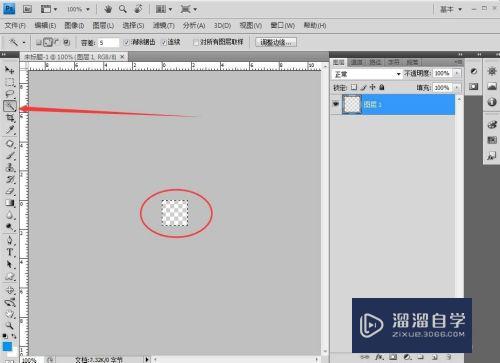Click the 容差 tolerance input field
500x363 pixels.
109,43
